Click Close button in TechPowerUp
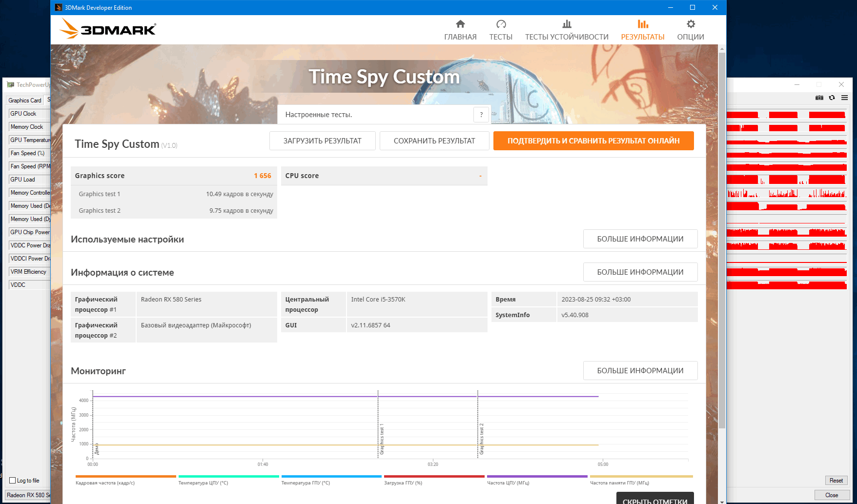 (x=832, y=495)
